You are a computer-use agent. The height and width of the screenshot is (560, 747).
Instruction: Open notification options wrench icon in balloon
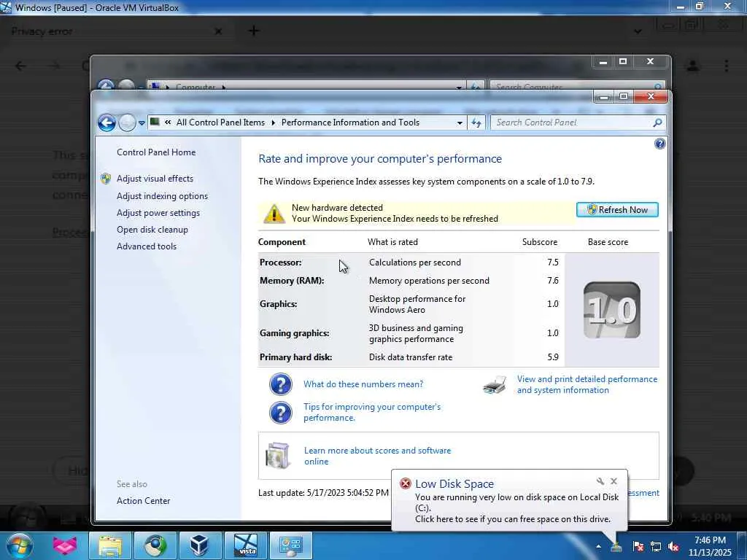[600, 481]
